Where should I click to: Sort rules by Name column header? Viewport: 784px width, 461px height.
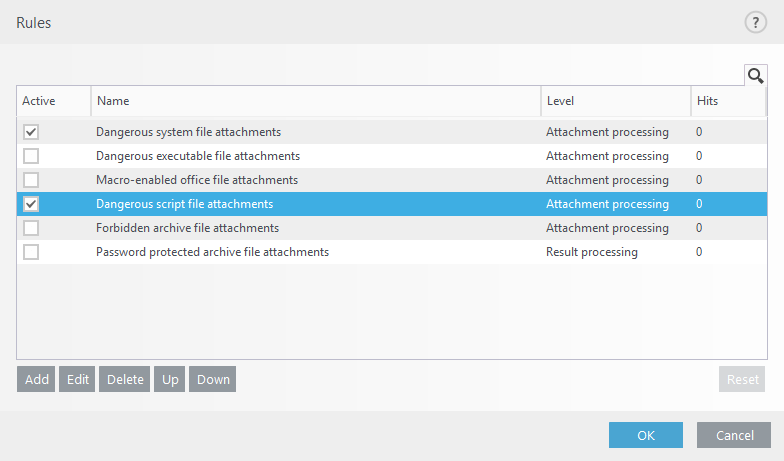(x=315, y=101)
